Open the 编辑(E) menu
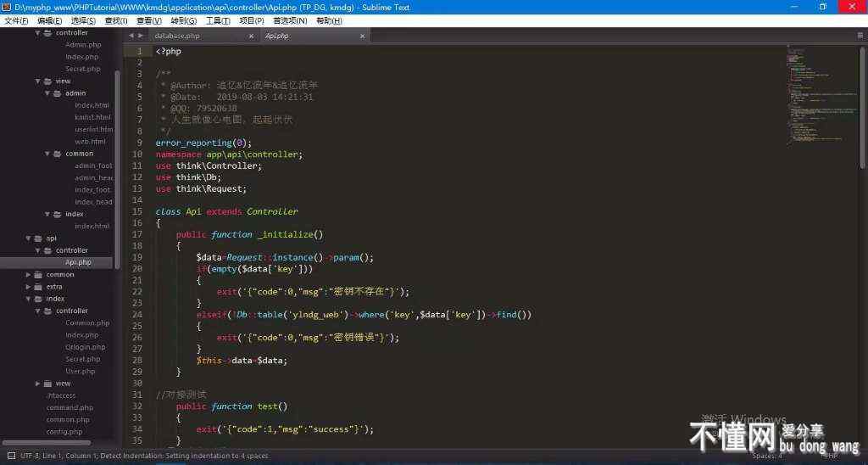Image resolution: width=868 pixels, height=465 pixels. (49, 20)
